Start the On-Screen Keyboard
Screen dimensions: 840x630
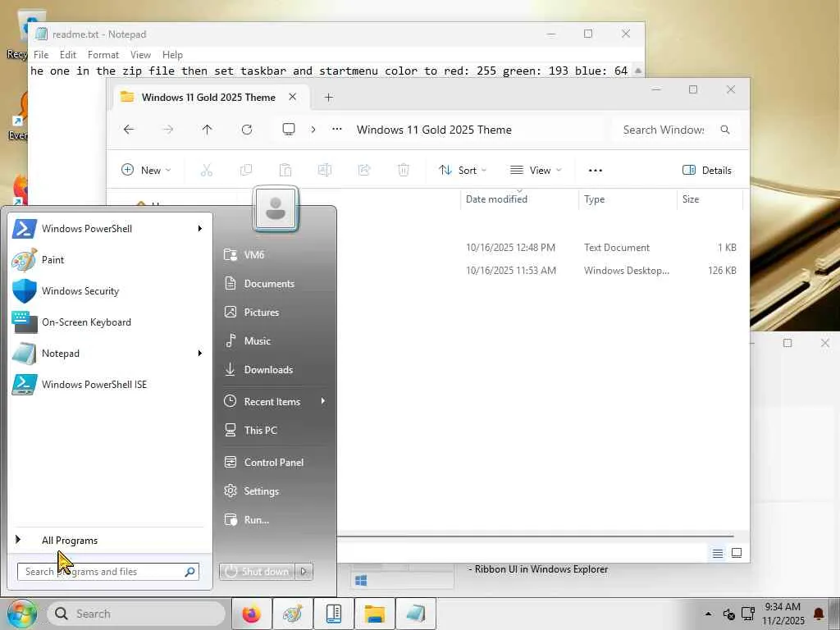[x=110, y=322]
